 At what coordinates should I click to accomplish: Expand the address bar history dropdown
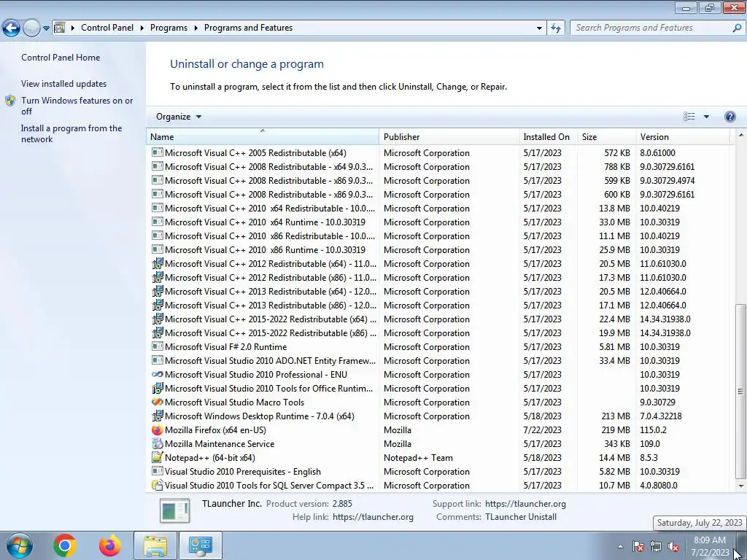pos(539,28)
